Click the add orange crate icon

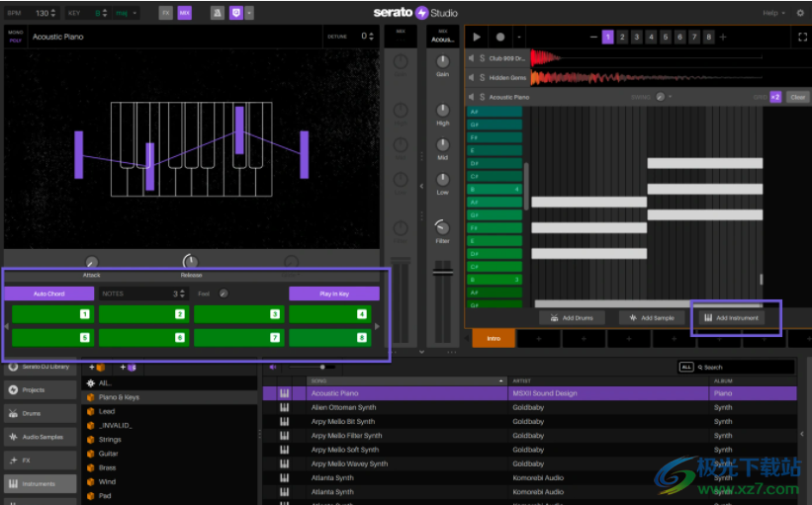(x=97, y=368)
